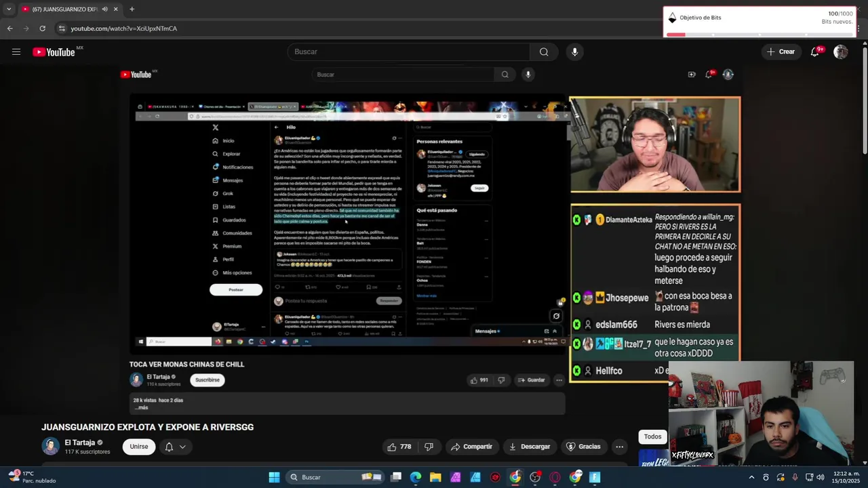Send Super Thanks with the Gracias button

(583, 447)
